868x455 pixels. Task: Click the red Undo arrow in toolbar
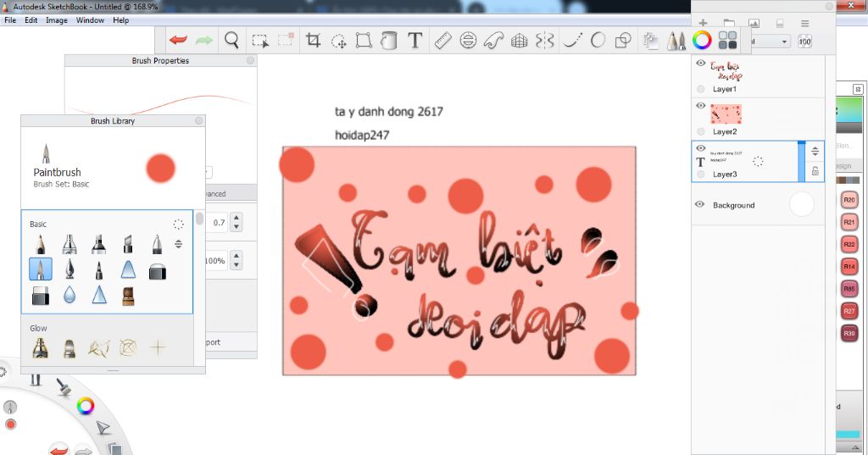pos(178,41)
